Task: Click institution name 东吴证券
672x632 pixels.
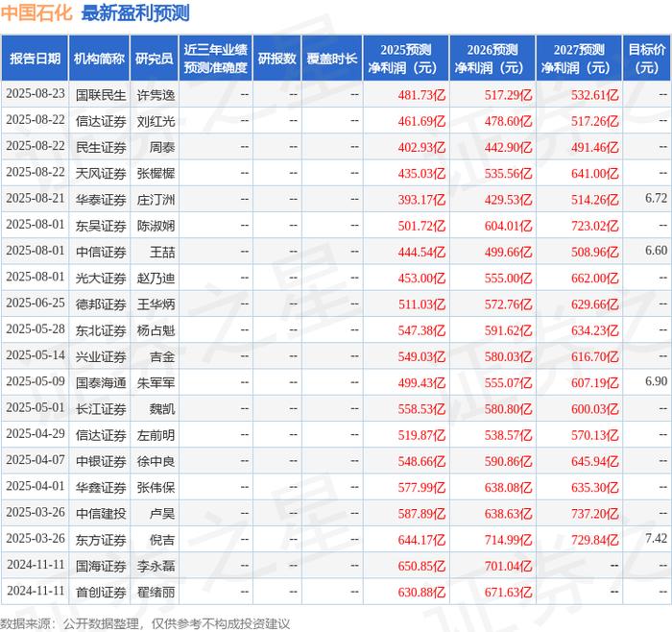Action: point(101,226)
